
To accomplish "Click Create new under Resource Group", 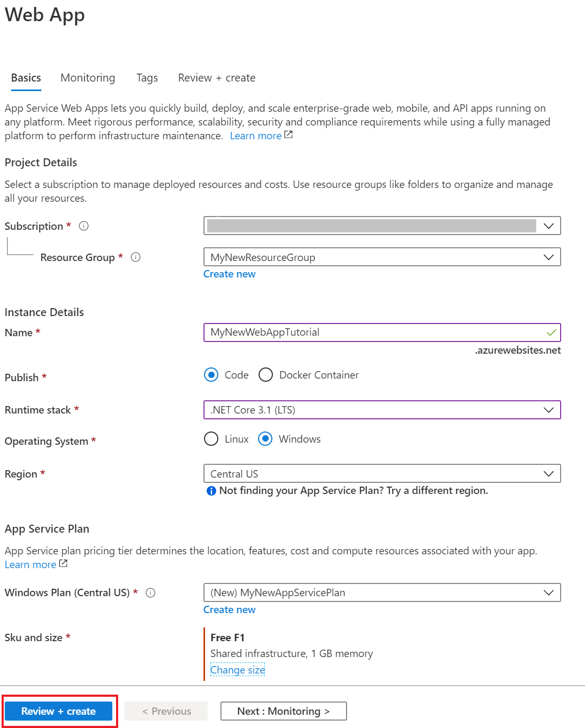I will [229, 274].
